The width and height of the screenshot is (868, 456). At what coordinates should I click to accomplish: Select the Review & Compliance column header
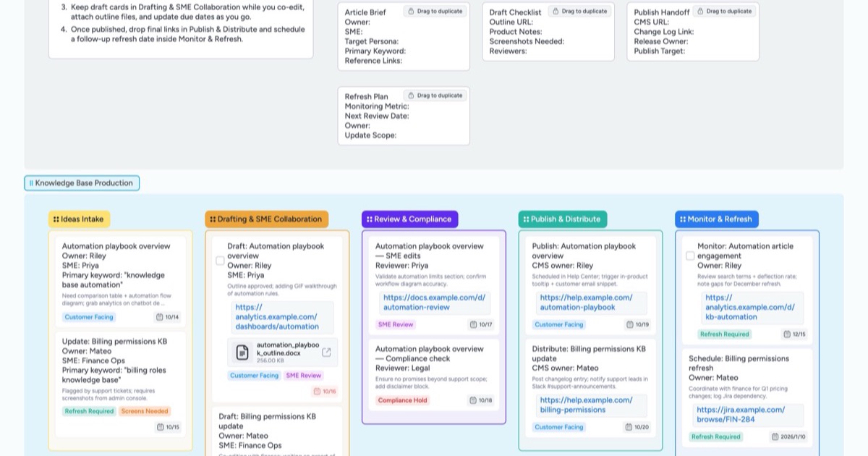[x=409, y=219]
